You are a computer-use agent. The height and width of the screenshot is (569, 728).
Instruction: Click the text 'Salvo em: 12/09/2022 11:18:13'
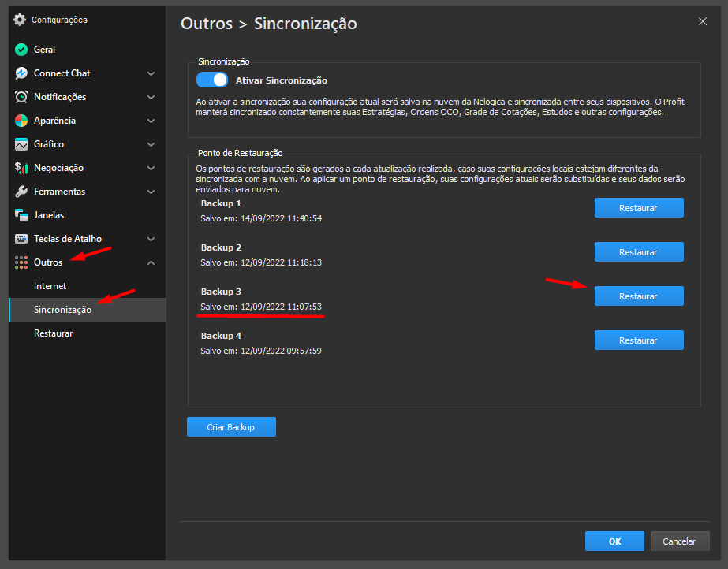pos(261,262)
